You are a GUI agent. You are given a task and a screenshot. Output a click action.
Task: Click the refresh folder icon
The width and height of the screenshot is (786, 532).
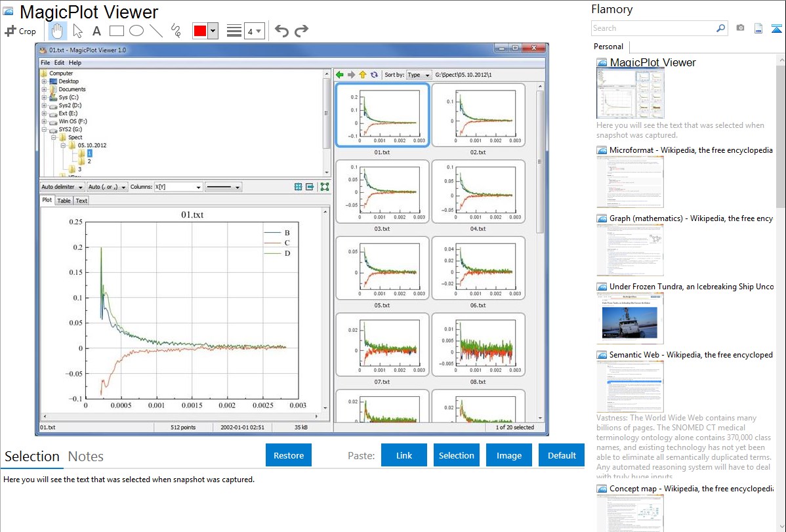[375, 75]
